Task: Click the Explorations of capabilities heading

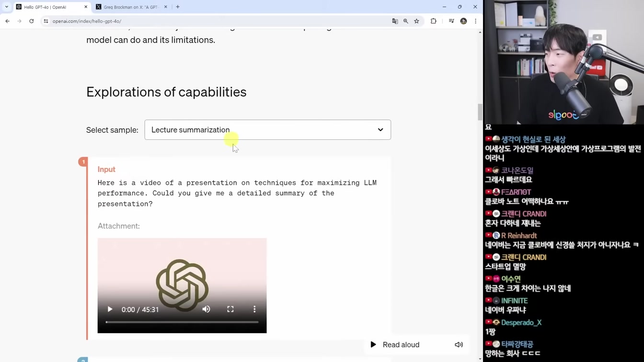Action: (166, 92)
